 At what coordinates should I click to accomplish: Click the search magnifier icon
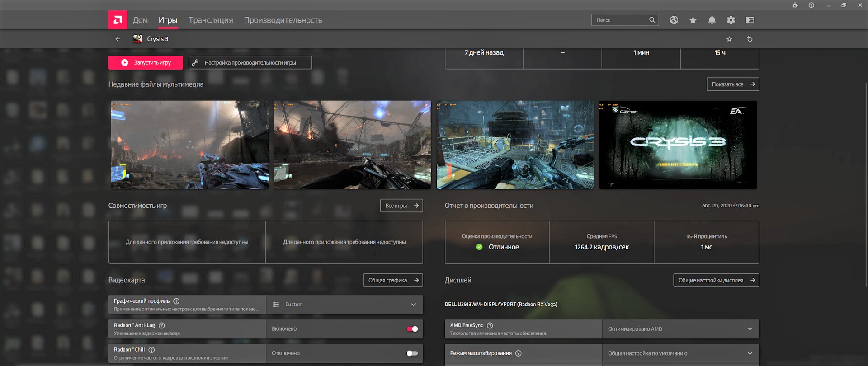coord(652,20)
